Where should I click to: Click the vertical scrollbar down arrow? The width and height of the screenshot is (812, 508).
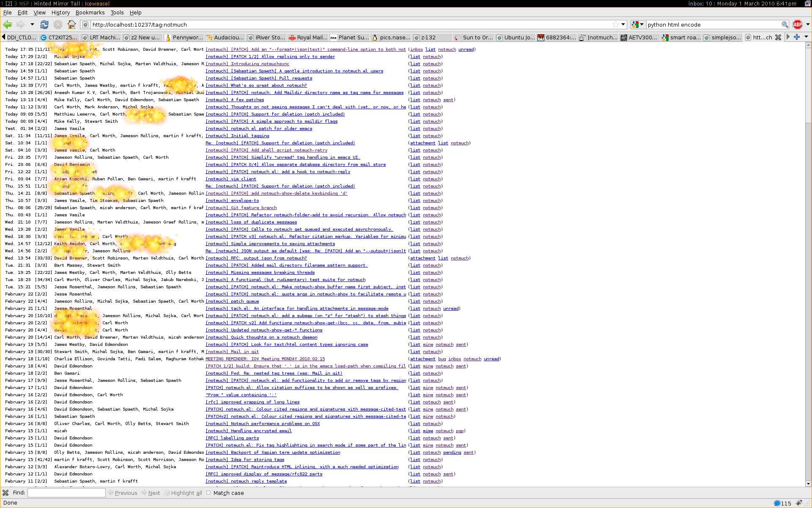pyautogui.click(x=808, y=484)
